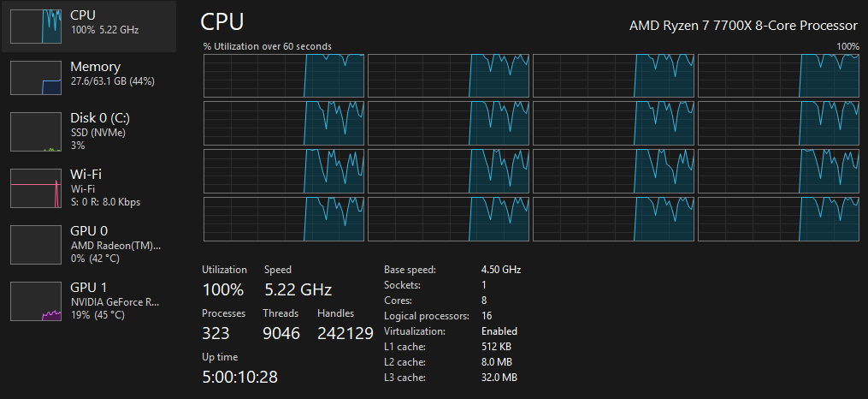Click the large CPU heading
Viewport: 868px width, 399px height.
(x=222, y=22)
